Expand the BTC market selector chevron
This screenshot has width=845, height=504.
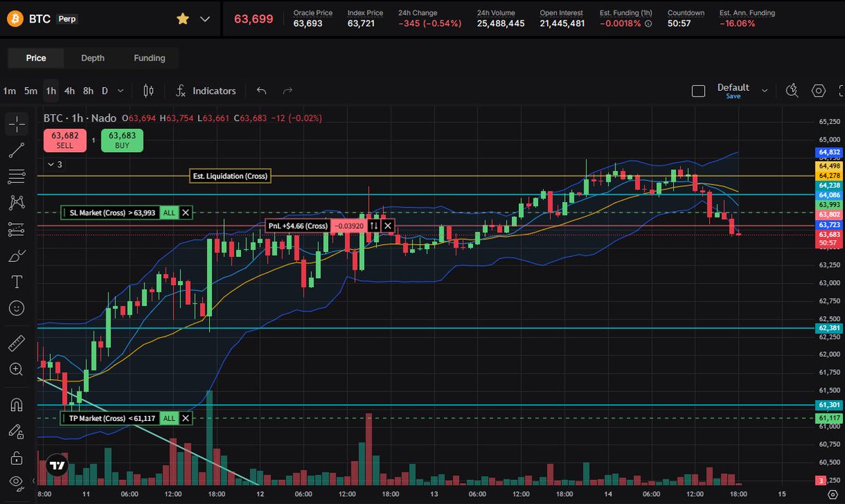(x=205, y=19)
